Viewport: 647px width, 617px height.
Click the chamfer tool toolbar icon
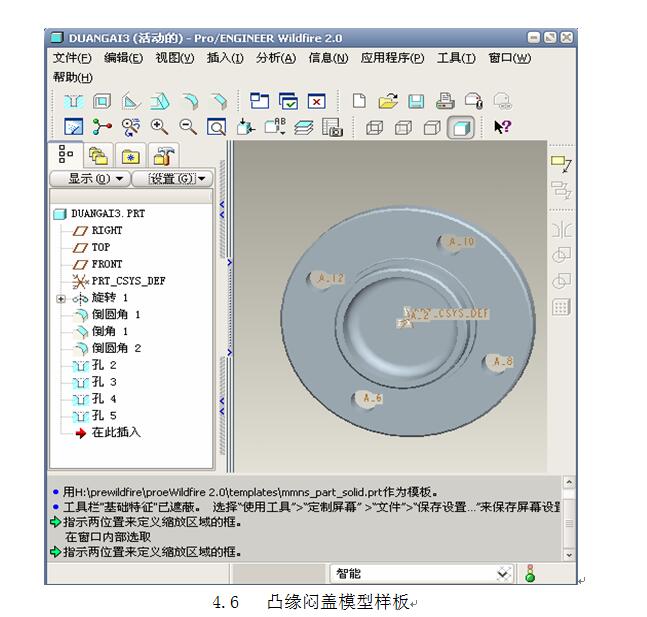click(x=219, y=101)
